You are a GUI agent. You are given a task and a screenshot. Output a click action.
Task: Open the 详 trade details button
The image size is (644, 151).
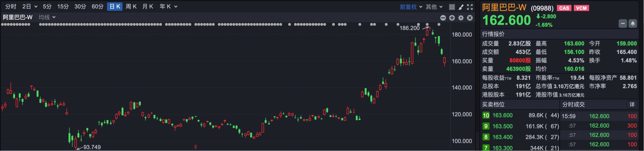point(632,104)
